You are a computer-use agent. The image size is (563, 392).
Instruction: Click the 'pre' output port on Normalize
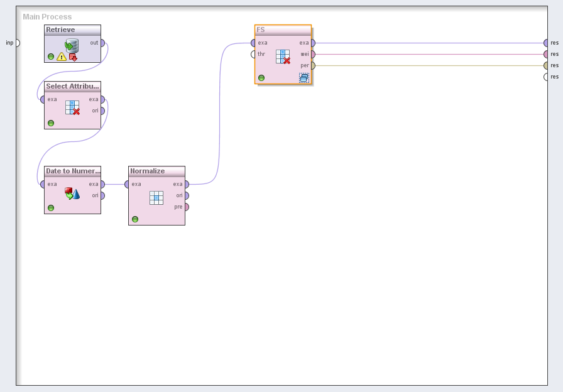[186, 207]
